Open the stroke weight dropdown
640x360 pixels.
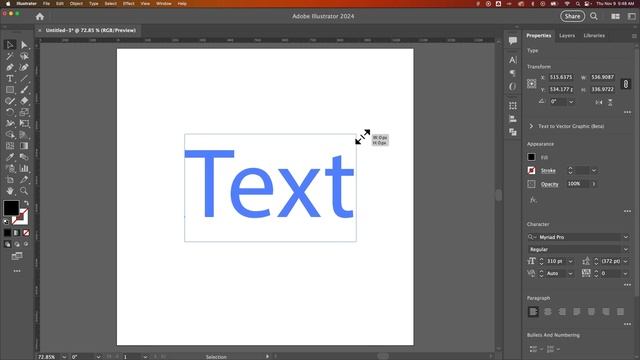594,171
